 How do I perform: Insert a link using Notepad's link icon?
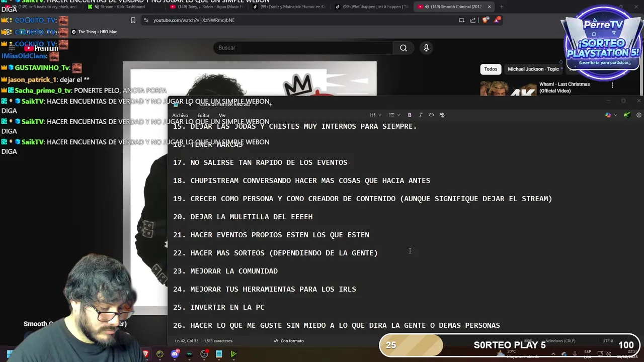point(431,115)
